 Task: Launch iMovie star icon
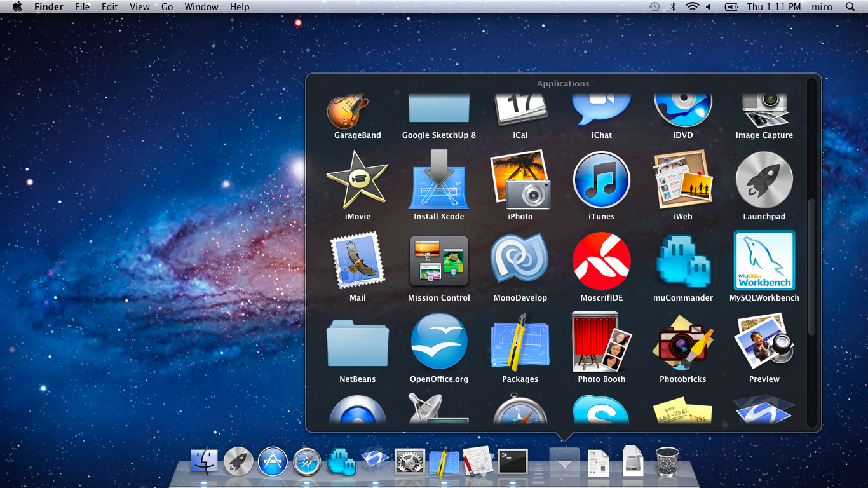point(358,180)
